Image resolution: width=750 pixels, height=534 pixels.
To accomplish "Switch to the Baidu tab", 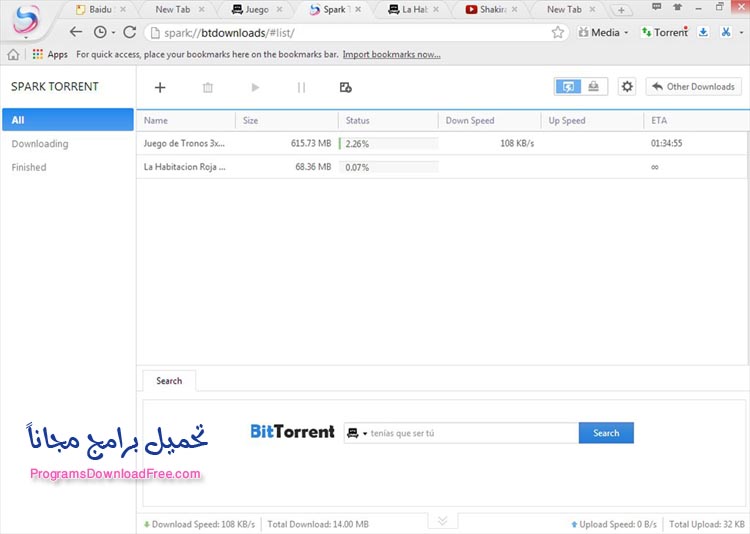I will click(x=99, y=9).
